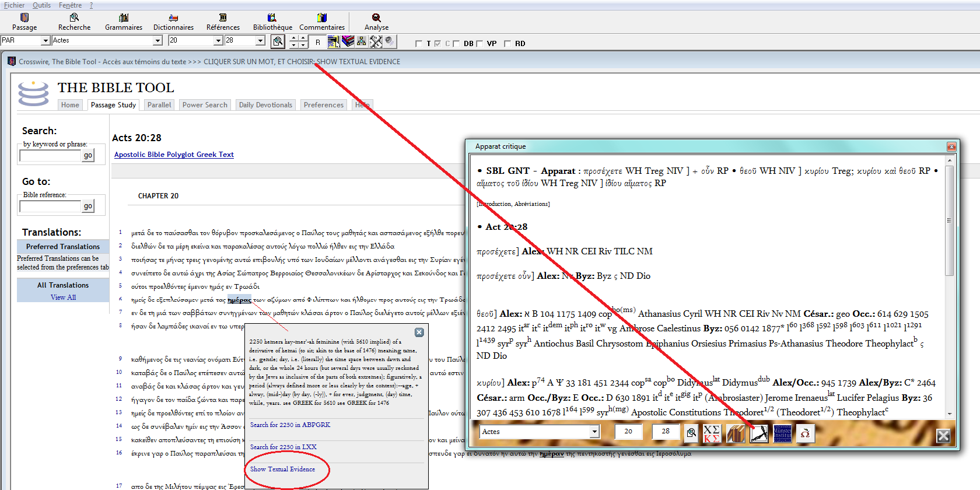Expand the PAR version dropdown

pyautogui.click(x=45, y=40)
